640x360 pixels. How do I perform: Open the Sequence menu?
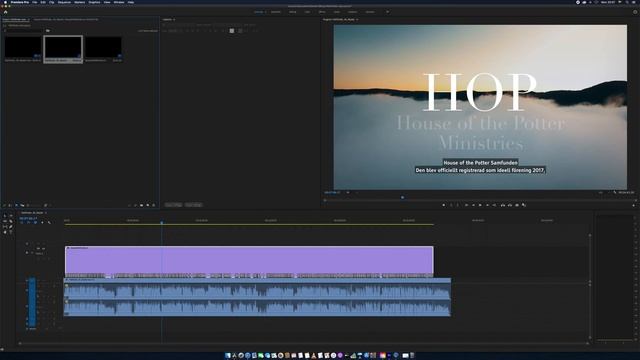[x=64, y=2]
